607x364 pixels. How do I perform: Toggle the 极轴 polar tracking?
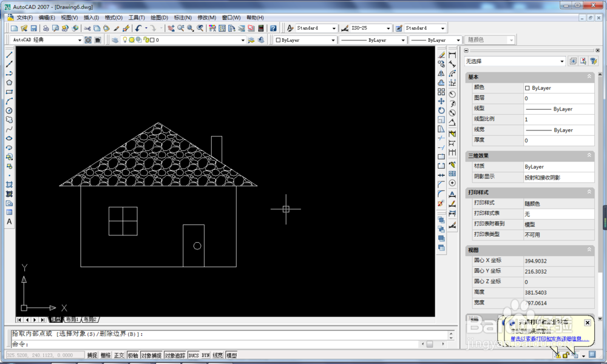coord(133,355)
